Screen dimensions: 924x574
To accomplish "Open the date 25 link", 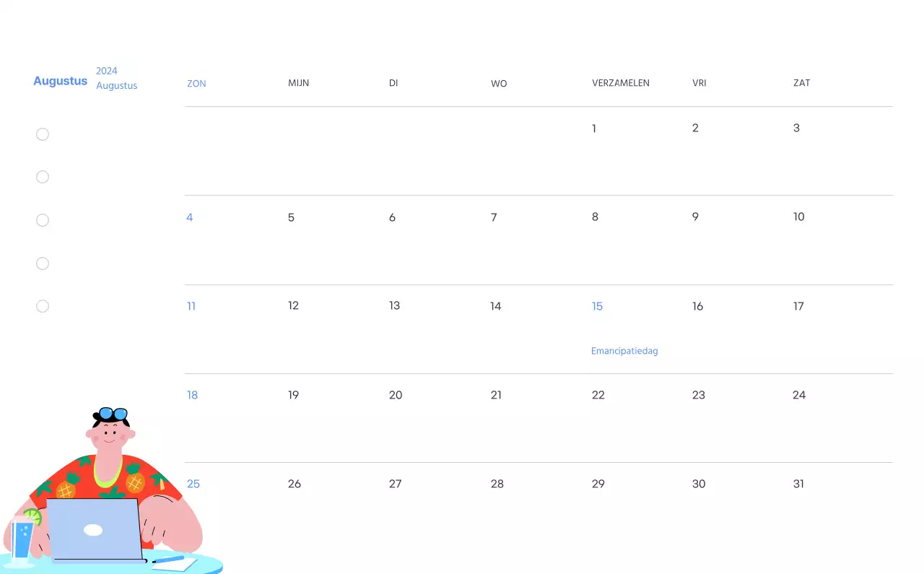I will [x=193, y=484].
